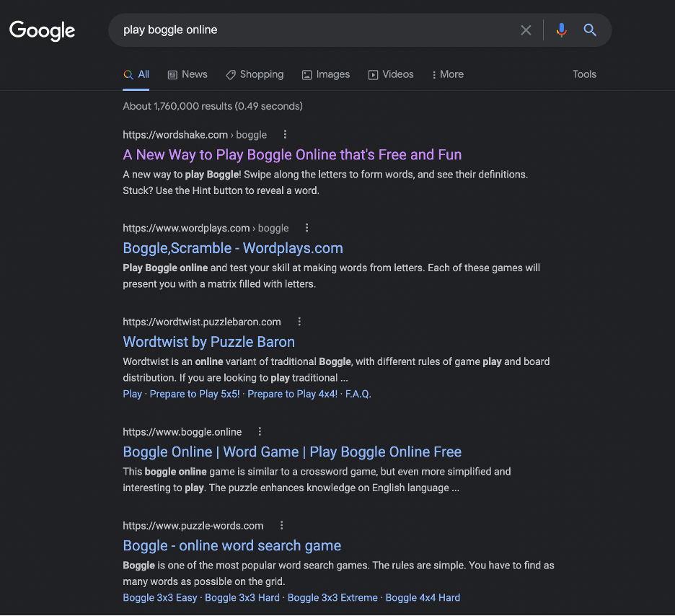The width and height of the screenshot is (675, 616).
Task: Switch to the News tab
Action: [x=187, y=74]
